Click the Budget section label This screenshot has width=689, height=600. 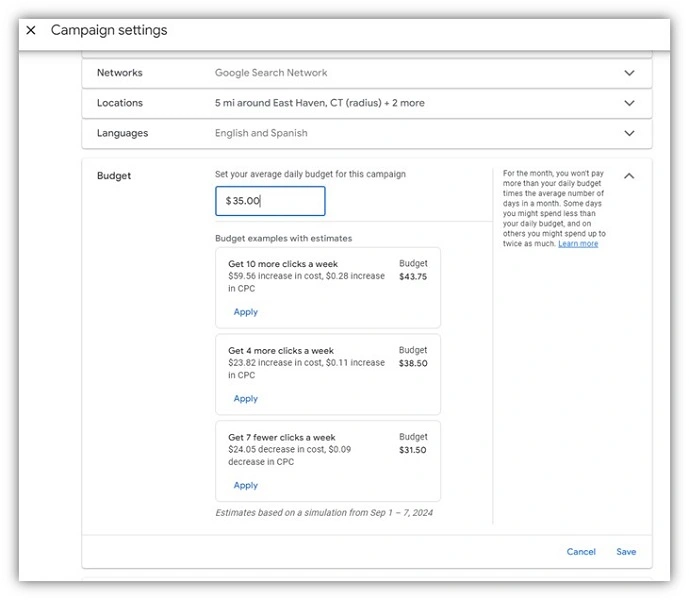pyautogui.click(x=114, y=176)
